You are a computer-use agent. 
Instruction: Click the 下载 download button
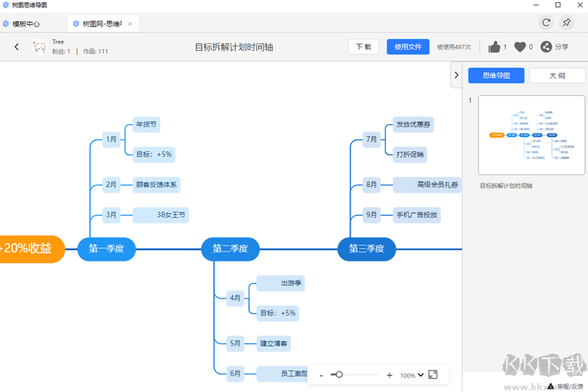click(363, 47)
